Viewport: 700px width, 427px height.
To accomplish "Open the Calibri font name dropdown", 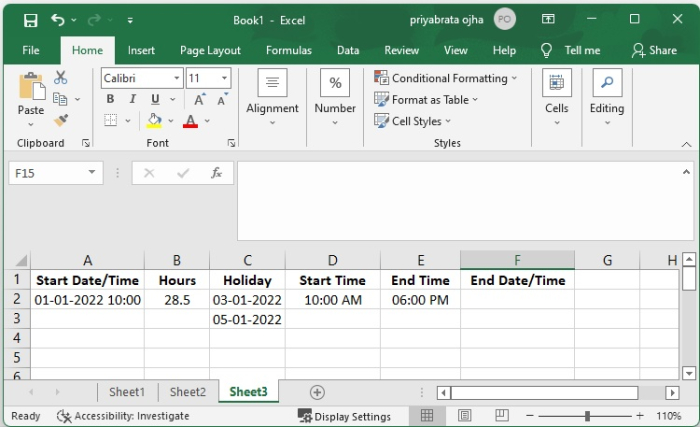I will (177, 78).
